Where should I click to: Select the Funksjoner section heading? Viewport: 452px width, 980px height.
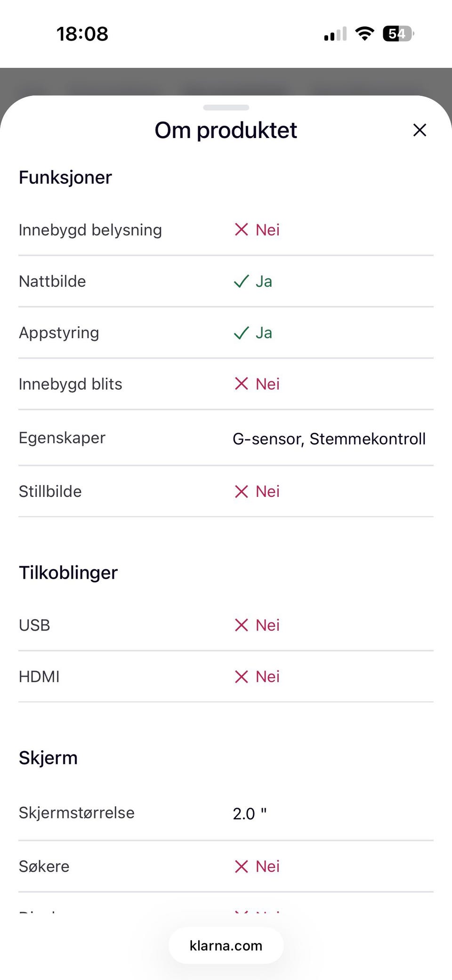(x=65, y=178)
